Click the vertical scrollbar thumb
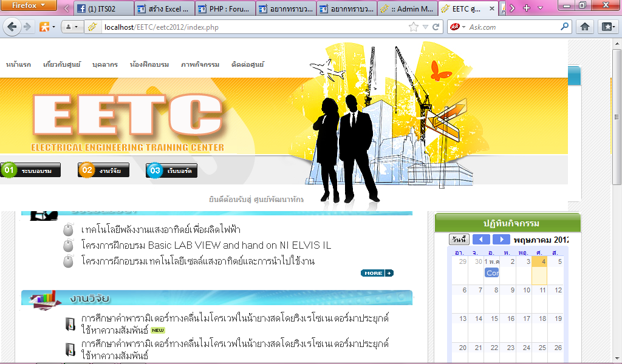The image size is (622, 364). pyautogui.click(x=617, y=117)
